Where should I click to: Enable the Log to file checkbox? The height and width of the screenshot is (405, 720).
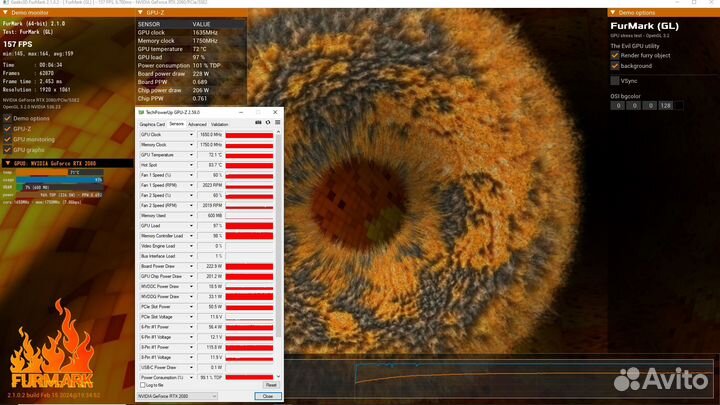point(142,385)
